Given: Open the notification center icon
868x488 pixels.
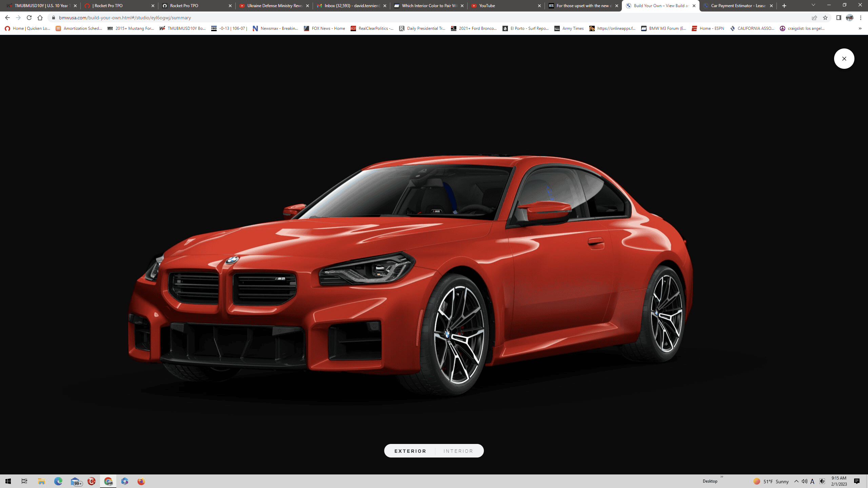Looking at the screenshot, I should (856, 481).
